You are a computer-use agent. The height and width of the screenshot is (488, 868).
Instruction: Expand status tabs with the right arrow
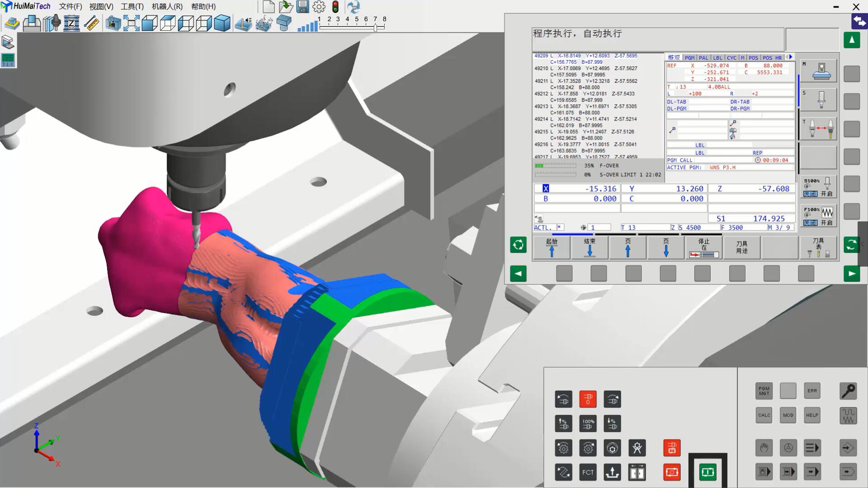[791, 57]
